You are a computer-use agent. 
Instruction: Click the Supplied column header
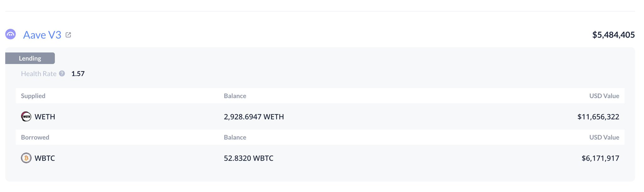tap(33, 96)
